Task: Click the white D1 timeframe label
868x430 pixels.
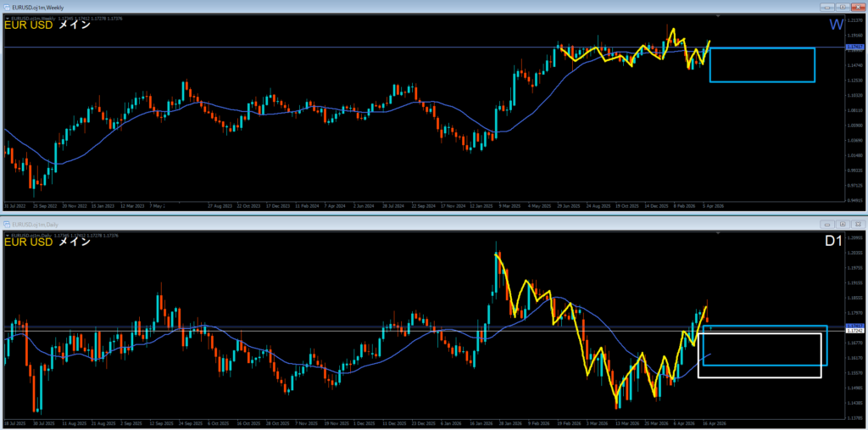Action: pos(834,243)
